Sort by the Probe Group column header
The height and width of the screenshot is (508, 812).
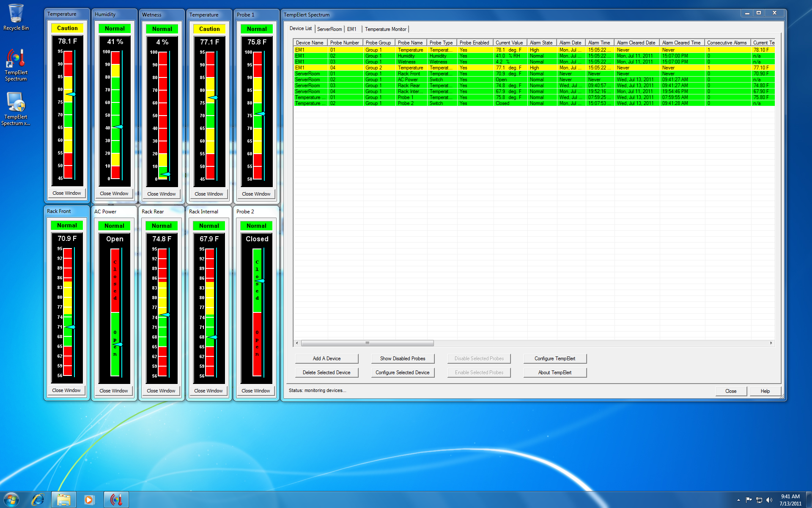(x=379, y=43)
